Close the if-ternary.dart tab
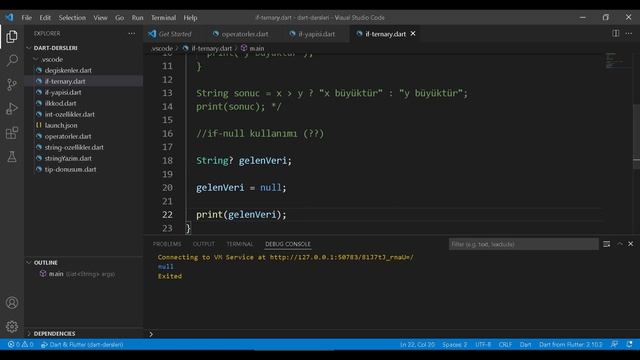Screen dimensions: 640x360 pos(413,33)
